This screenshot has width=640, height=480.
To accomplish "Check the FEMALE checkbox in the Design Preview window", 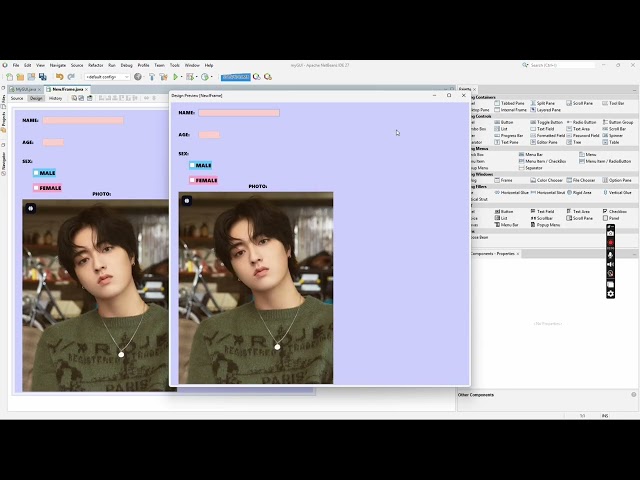I will (203, 180).
